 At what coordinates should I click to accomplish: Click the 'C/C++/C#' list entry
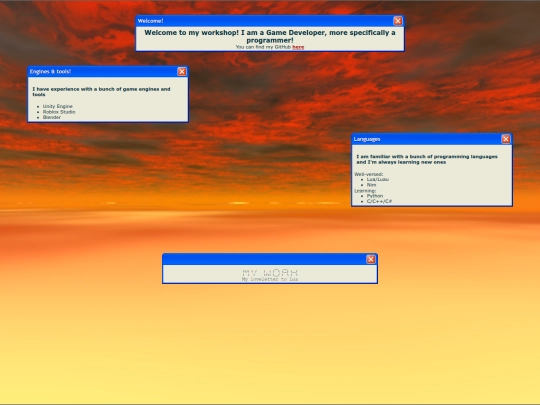pyautogui.click(x=379, y=201)
